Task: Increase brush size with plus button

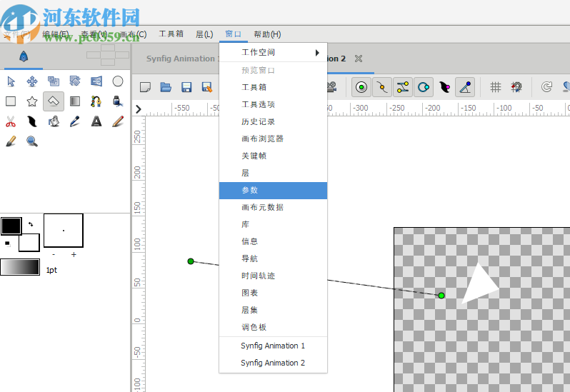Action: point(74,254)
